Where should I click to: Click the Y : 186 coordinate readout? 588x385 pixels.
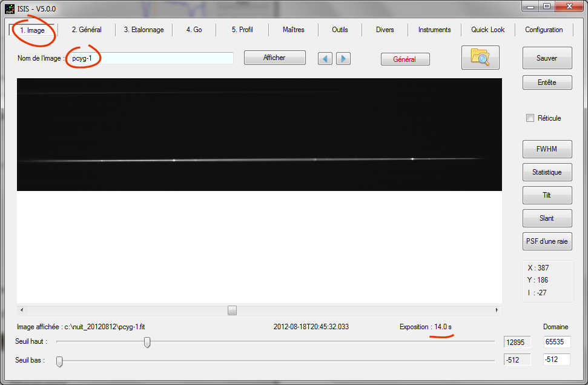538,280
